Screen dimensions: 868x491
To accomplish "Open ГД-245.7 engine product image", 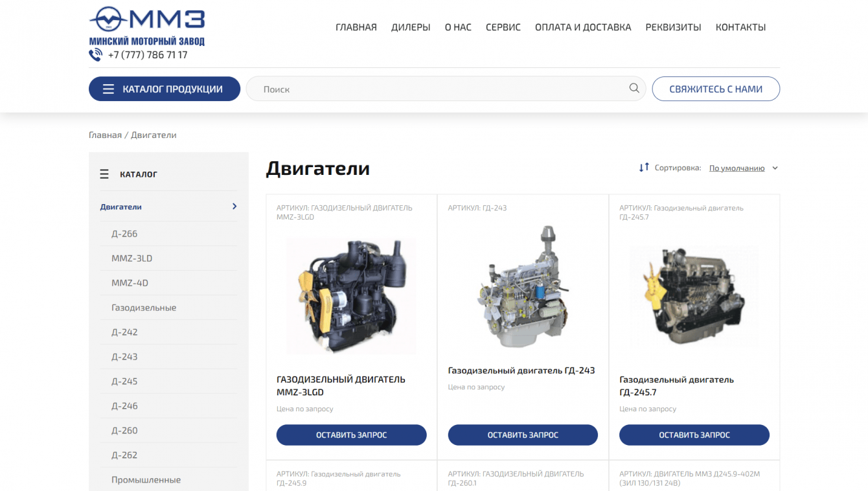I will pos(694,296).
